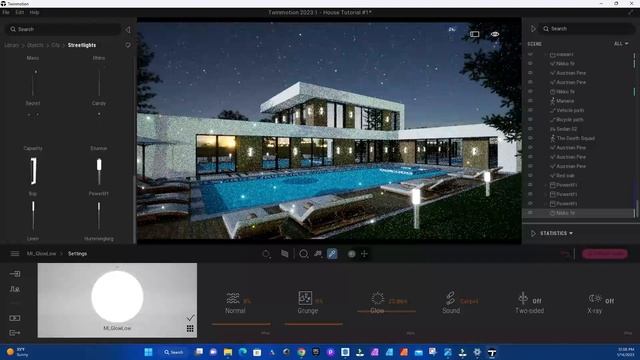
Task: Click the small viewport mode icon left of frame
Action: pyautogui.click(x=452, y=29)
